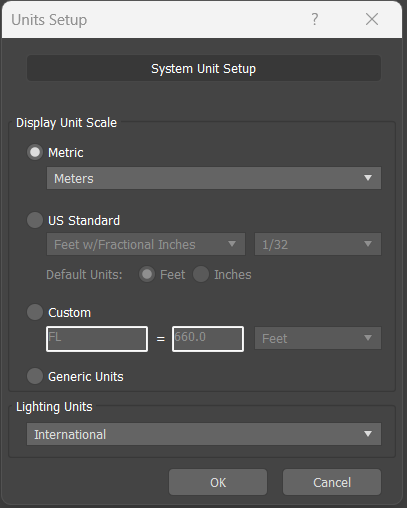Cancel the Units Setup dialog
Image resolution: width=407 pixels, height=508 pixels.
[x=332, y=482]
